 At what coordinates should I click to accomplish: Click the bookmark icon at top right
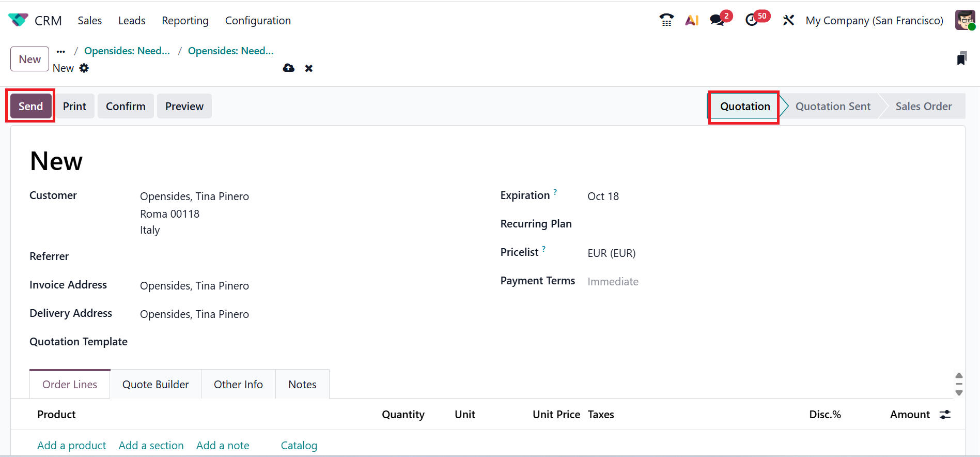[x=961, y=58]
